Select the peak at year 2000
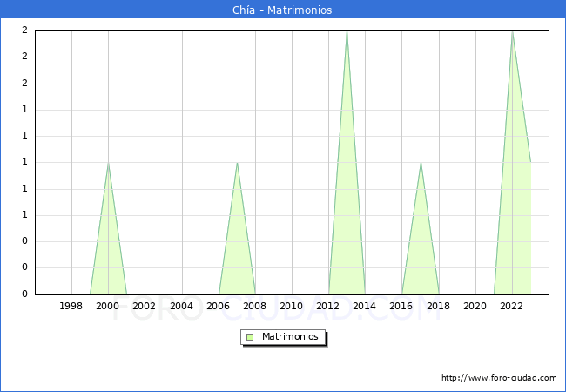 click(x=108, y=163)
